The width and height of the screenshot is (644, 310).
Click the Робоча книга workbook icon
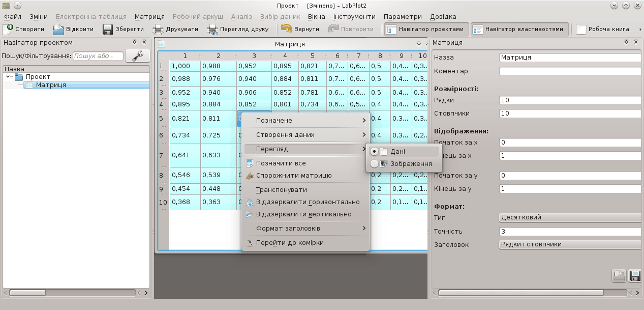pyautogui.click(x=581, y=30)
